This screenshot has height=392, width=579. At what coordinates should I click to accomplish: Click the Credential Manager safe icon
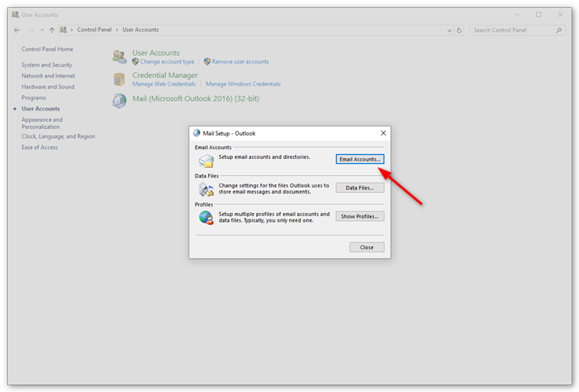pos(119,79)
